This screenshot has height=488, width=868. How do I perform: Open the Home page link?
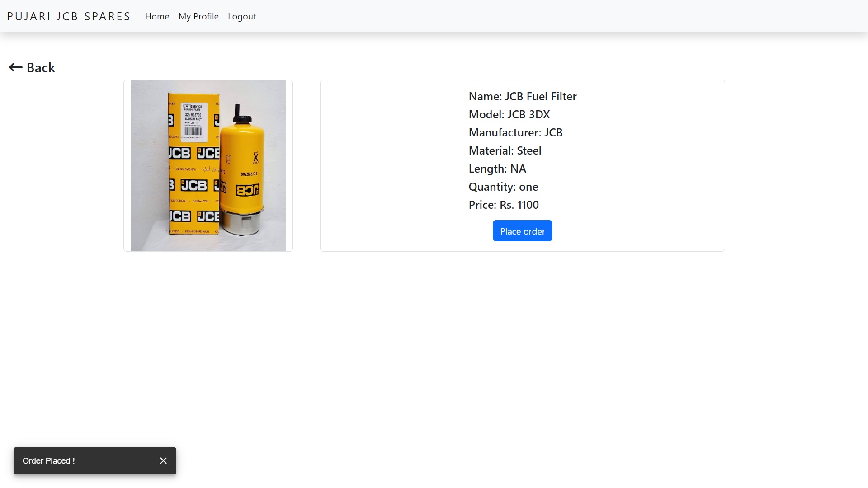tap(157, 16)
